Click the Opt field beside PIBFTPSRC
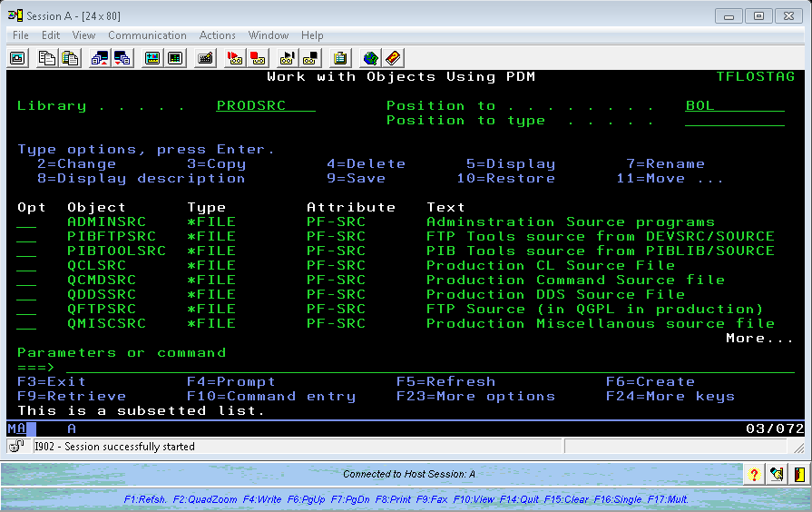 click(x=26, y=236)
